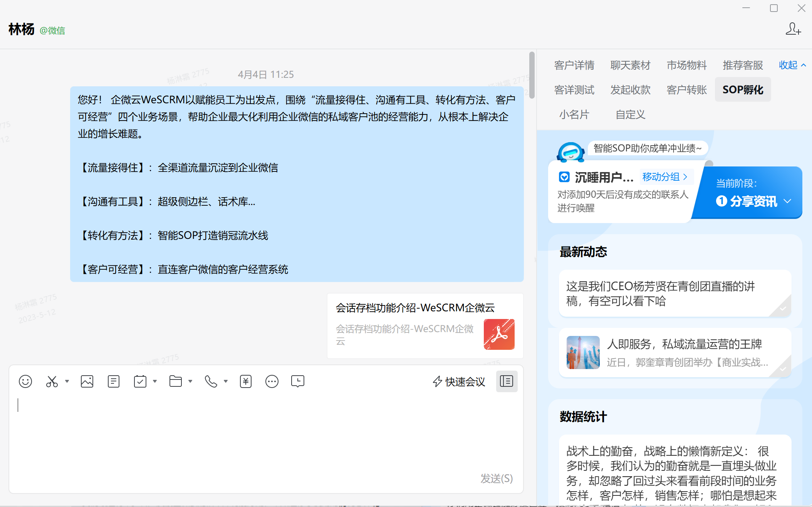Collapse the tab list with 收起
This screenshot has height=507, width=812.
tap(792, 65)
